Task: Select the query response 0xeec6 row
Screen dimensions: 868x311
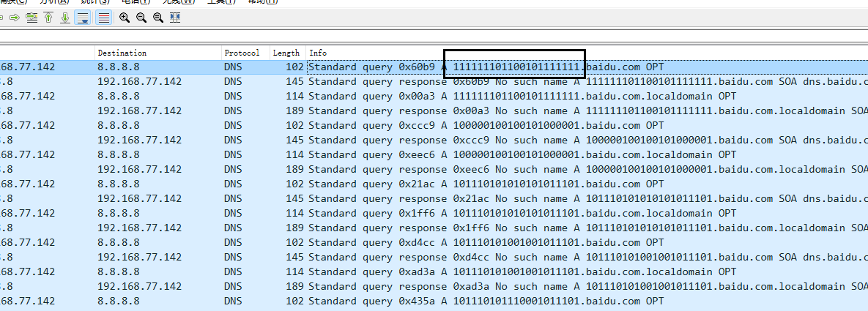Action: 434,169
